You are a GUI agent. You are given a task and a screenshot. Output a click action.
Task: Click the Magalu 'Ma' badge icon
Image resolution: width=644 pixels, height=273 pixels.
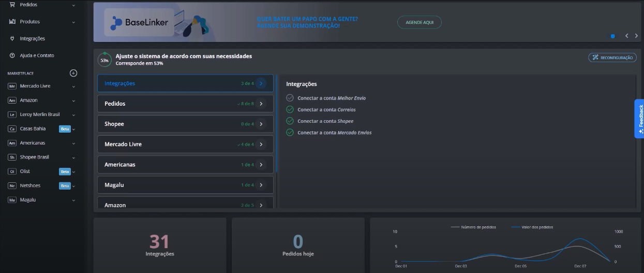click(12, 200)
